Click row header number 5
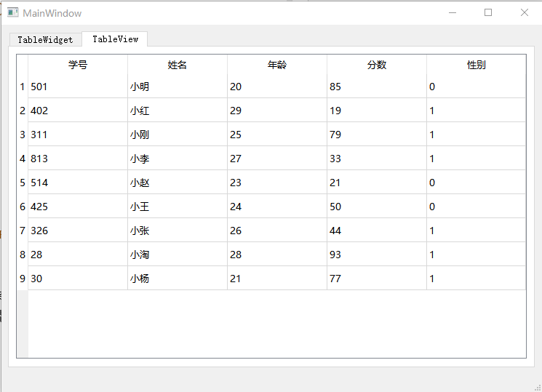Viewport: 542px width, 392px height. pos(23,183)
